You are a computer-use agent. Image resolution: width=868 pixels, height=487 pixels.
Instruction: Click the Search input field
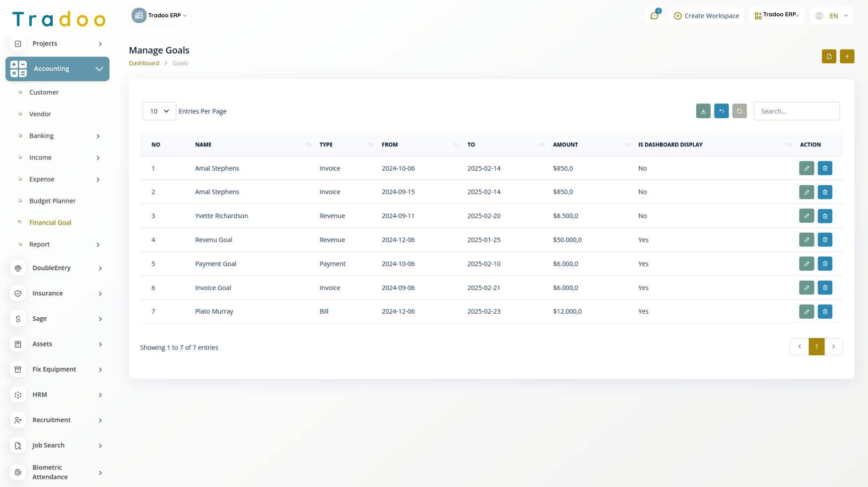click(x=796, y=111)
